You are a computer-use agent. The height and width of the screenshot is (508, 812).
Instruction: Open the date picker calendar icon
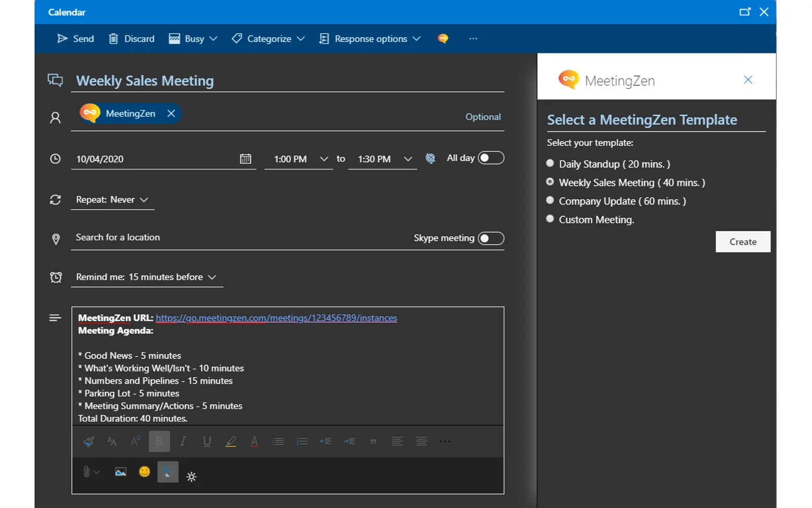246,159
